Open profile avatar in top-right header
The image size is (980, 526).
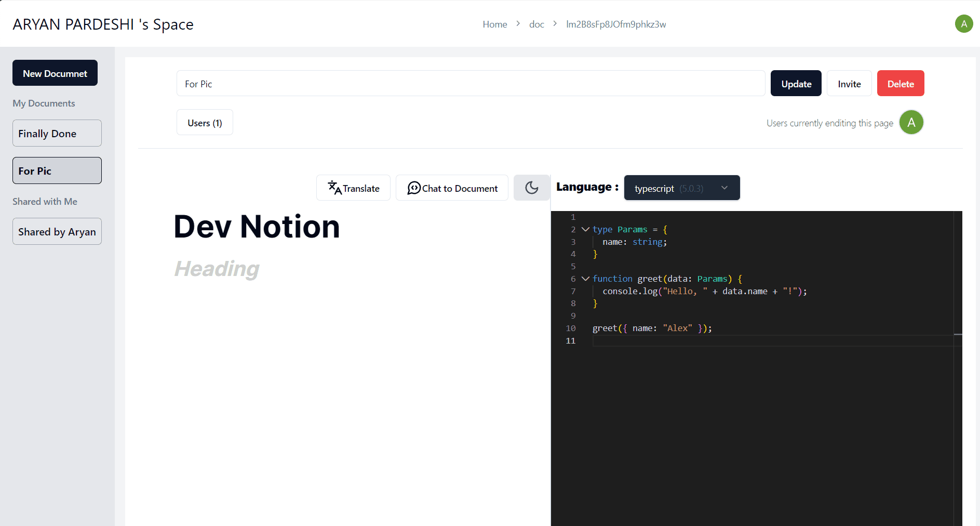(963, 24)
